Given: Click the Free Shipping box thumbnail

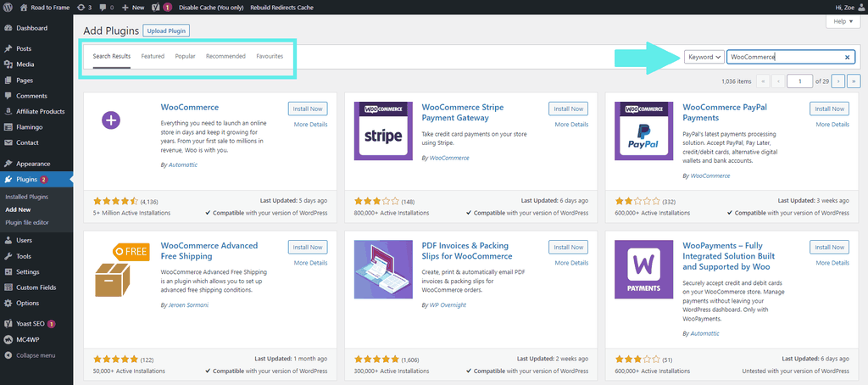Looking at the screenshot, I should (122, 269).
